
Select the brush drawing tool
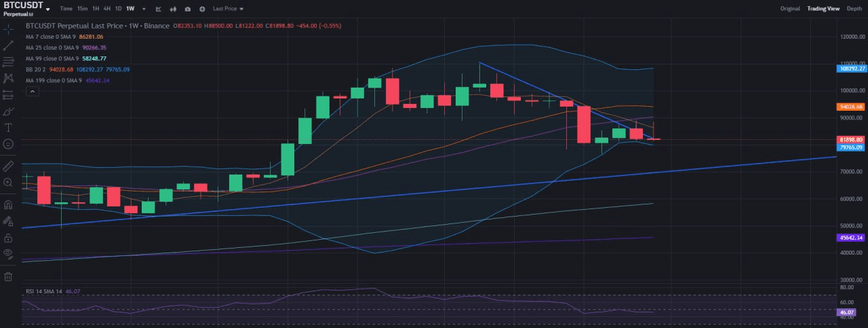8,111
